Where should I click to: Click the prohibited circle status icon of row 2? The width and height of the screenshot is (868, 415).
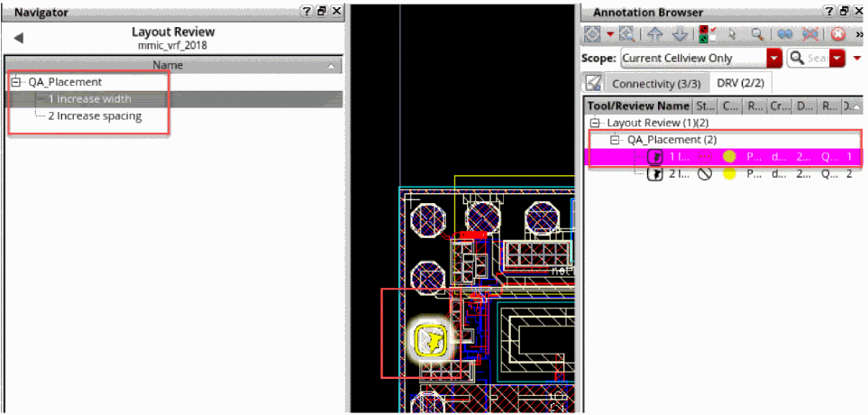click(704, 174)
